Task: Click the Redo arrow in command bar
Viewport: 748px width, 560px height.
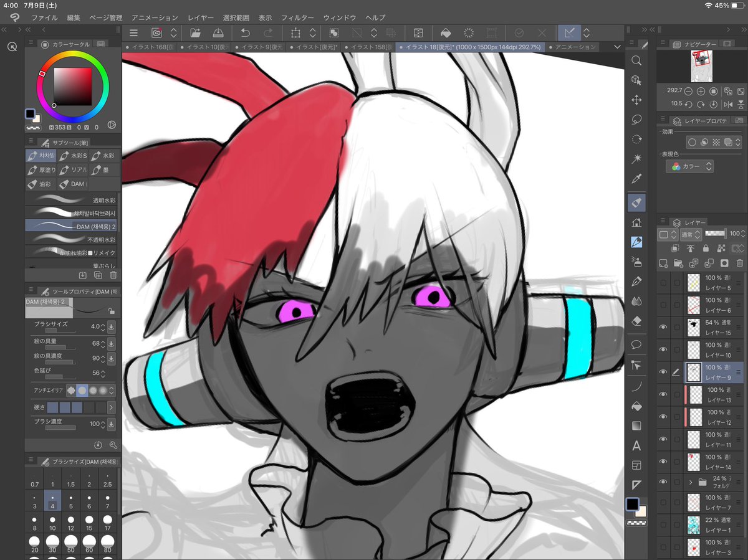Action: 268,33
